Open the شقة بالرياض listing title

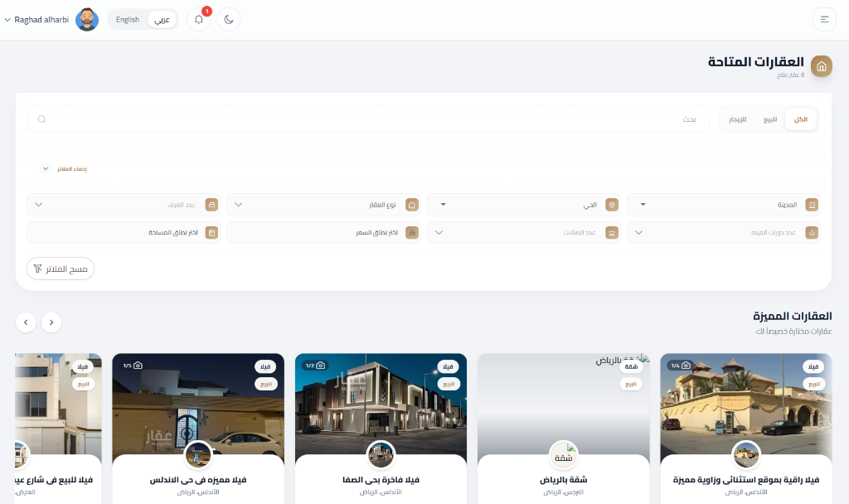click(x=563, y=480)
